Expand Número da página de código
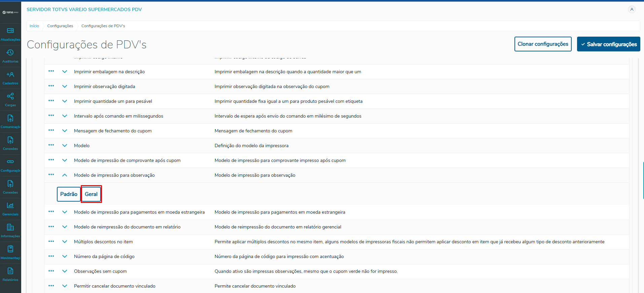This screenshot has width=644, height=293. [65, 256]
